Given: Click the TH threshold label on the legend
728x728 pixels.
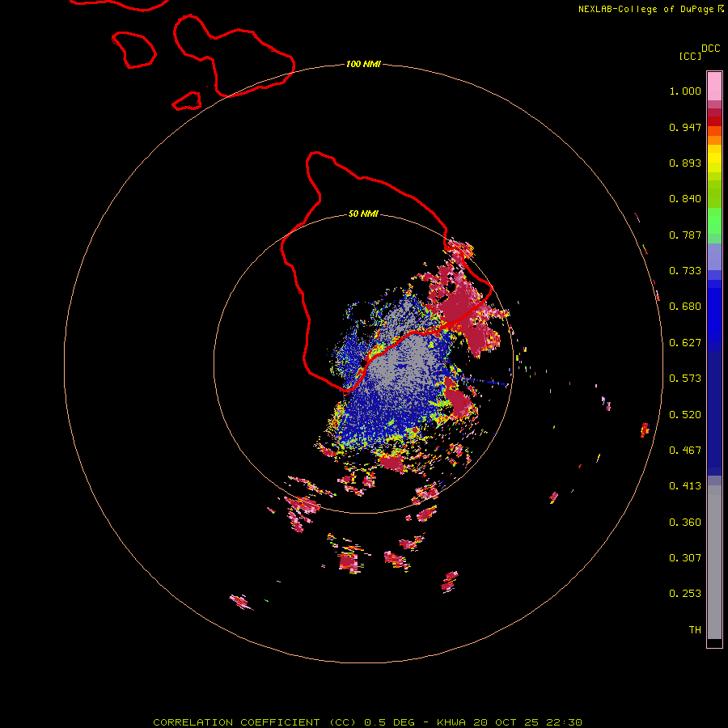Looking at the screenshot, I should (x=695, y=630).
